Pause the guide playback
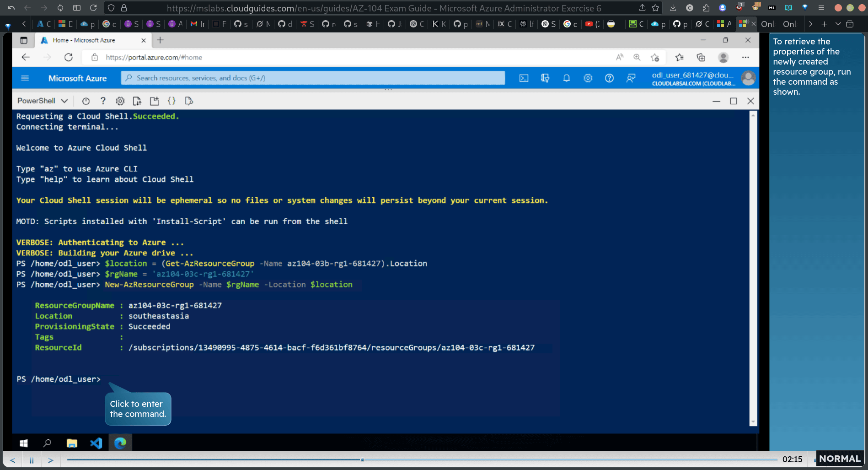 tap(32, 460)
